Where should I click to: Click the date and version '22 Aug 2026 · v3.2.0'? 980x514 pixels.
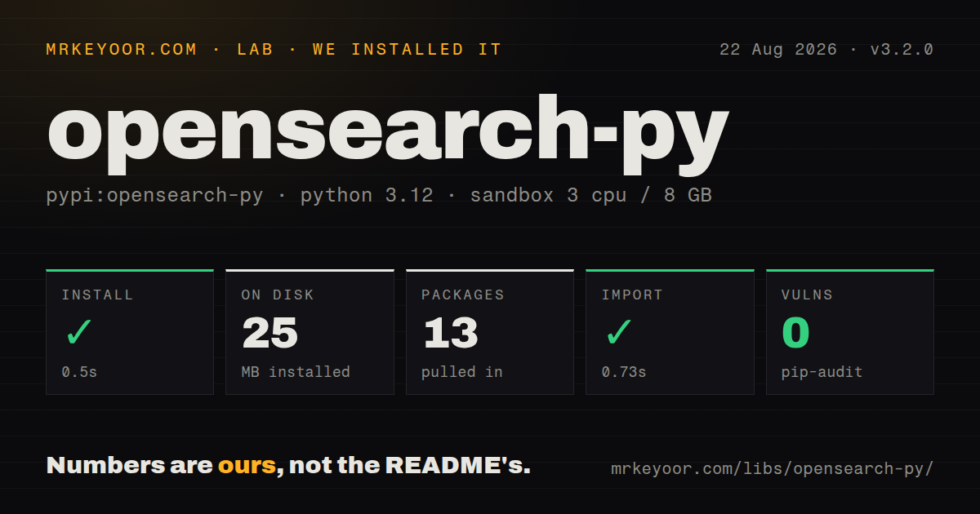coord(826,50)
